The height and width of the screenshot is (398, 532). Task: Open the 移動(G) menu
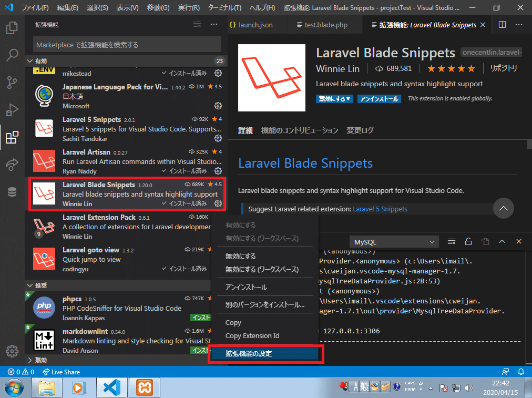pos(158,7)
